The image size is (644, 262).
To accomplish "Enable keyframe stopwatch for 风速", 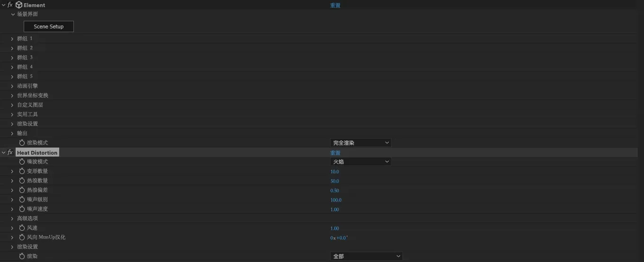I will (x=22, y=228).
